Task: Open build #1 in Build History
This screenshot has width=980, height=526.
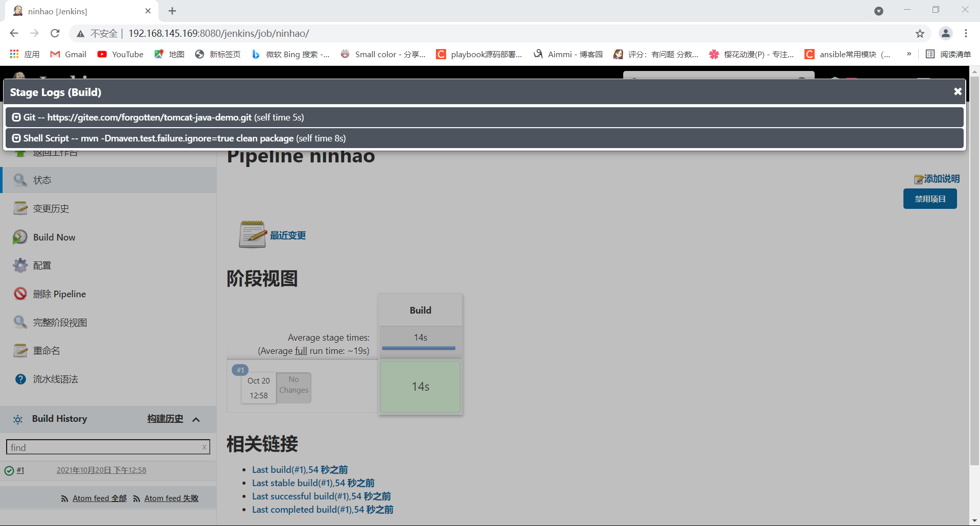Action: 20,470
